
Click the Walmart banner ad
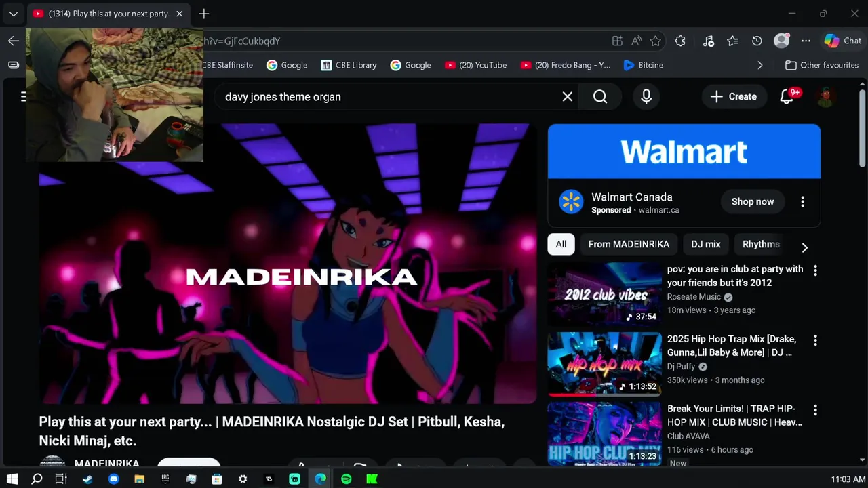684,151
